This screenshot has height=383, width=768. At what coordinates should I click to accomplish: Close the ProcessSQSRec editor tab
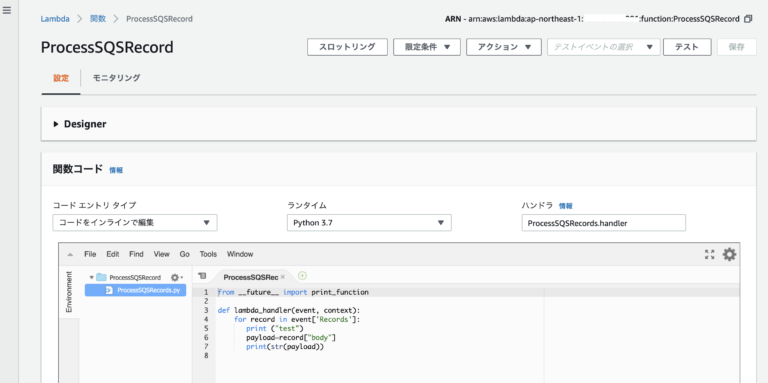(283, 277)
